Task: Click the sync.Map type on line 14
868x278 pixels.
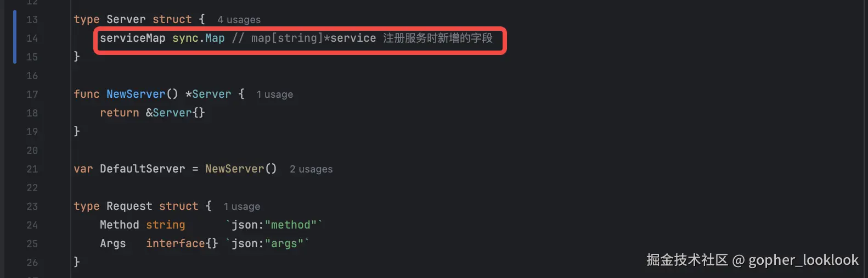Action: [x=198, y=38]
